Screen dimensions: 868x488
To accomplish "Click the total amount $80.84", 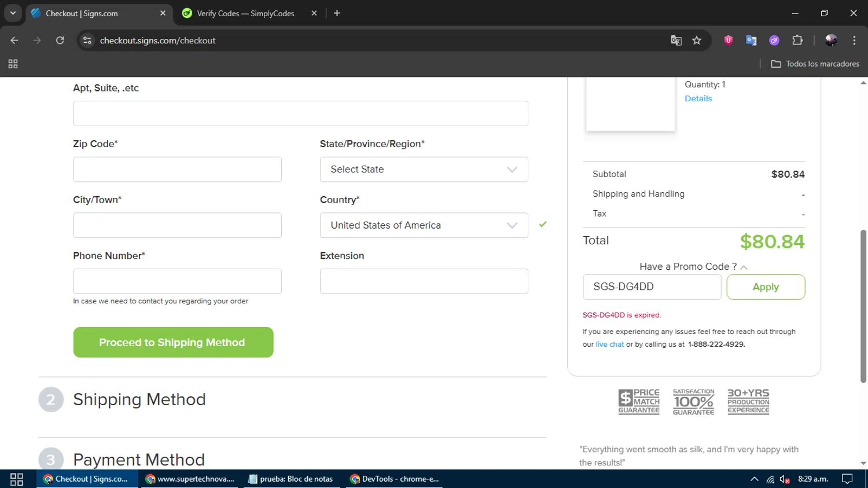I will (x=772, y=241).
